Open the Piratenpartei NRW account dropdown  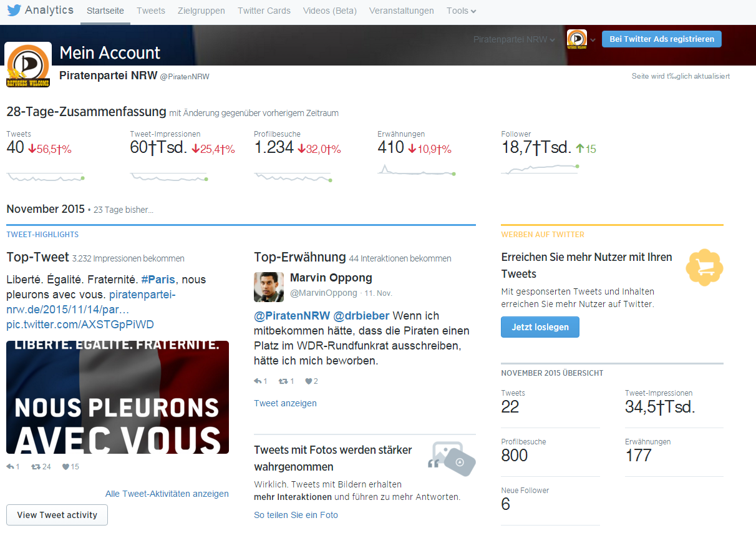point(514,39)
